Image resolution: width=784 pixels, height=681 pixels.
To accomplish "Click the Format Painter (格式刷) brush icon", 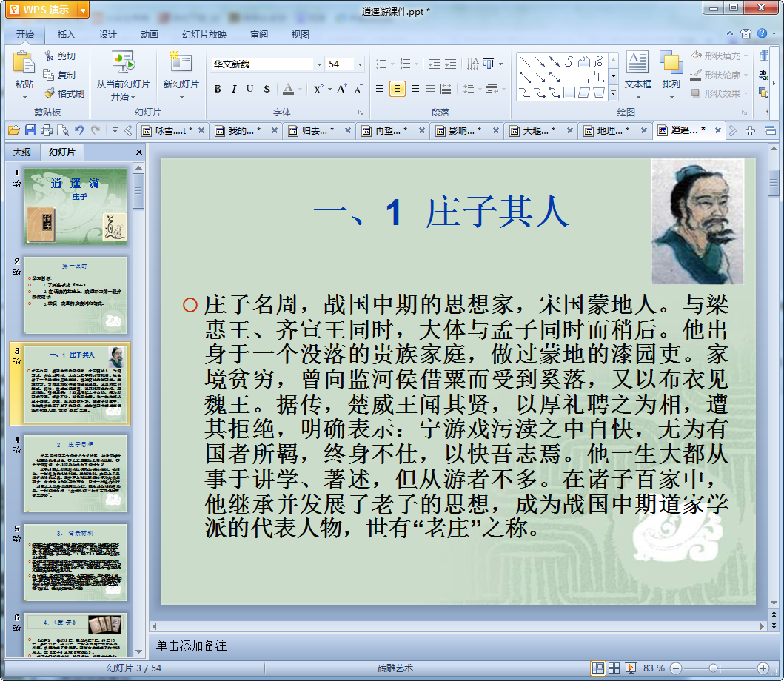I will pyautogui.click(x=50, y=94).
